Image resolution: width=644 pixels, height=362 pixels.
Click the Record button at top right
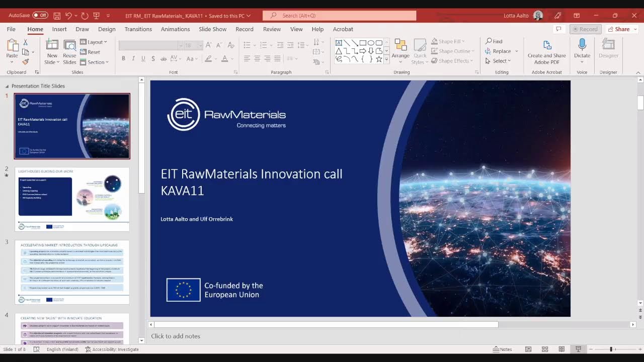coord(585,29)
